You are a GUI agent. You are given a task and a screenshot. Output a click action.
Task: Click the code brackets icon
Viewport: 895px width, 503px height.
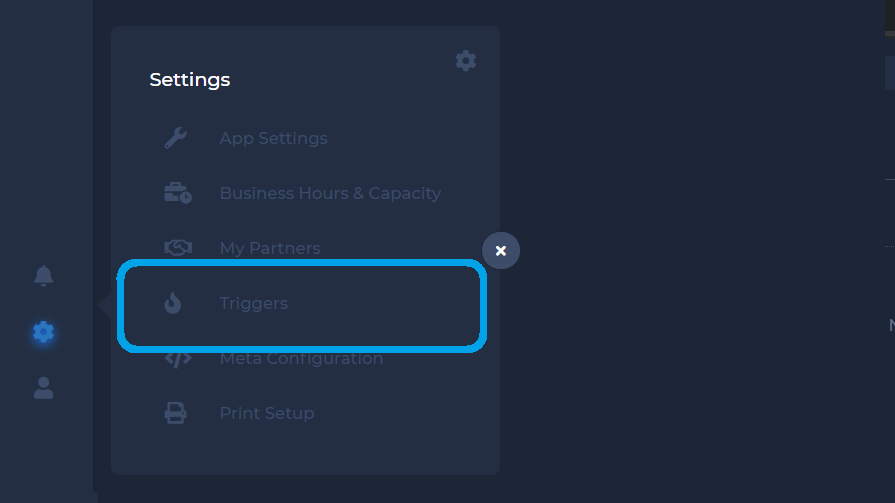[178, 359]
